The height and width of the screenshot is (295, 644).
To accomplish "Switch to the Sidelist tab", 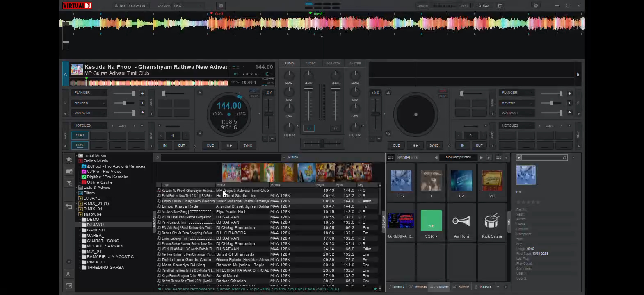I will pos(396,287).
